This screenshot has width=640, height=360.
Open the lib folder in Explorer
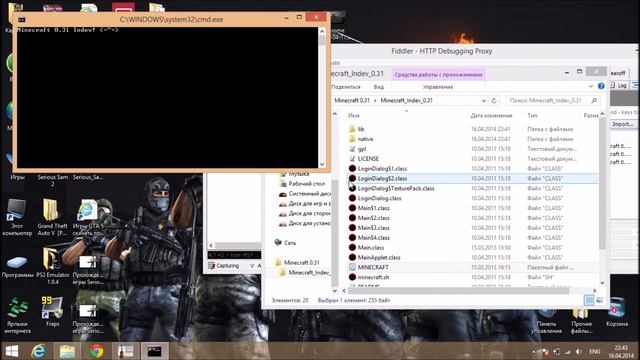point(361,129)
